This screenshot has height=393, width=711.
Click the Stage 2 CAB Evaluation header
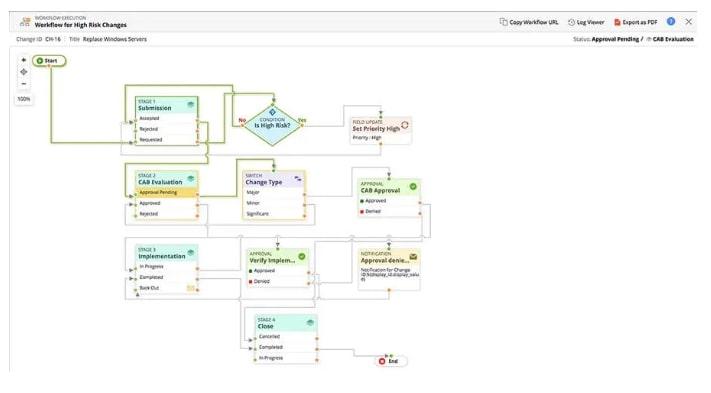(x=166, y=179)
